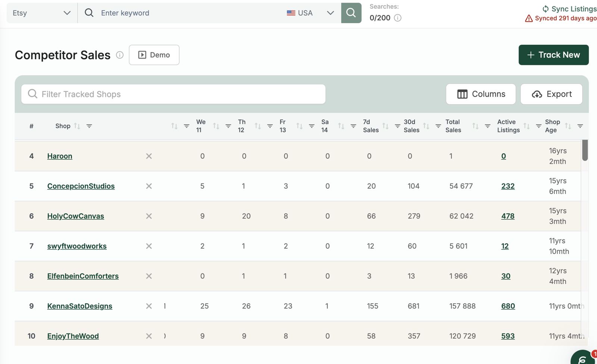Export the table data
597x364 pixels.
pos(551,94)
